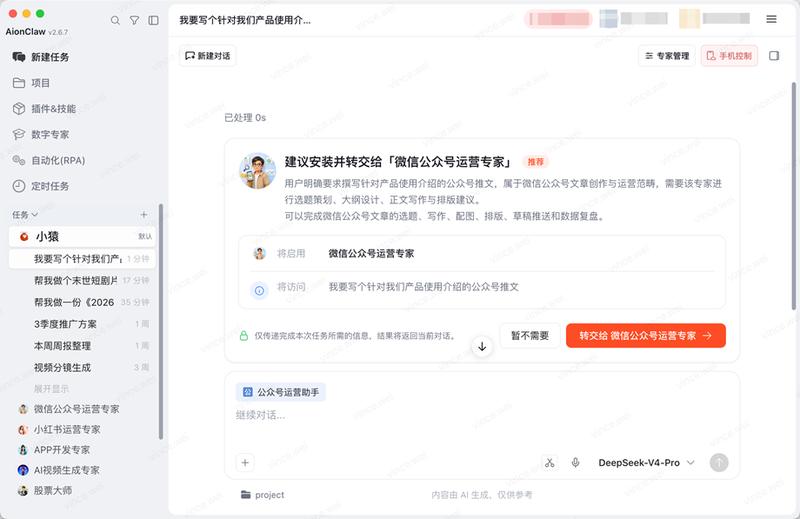Screen dimensions: 800x519
Task: Click the expert avatar in recommendation card
Action: point(257,170)
